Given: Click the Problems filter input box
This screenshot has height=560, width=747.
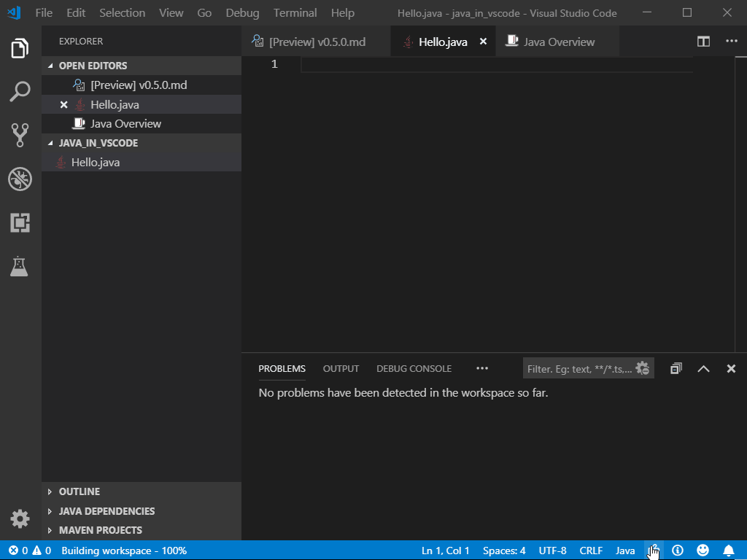Looking at the screenshot, I should 580,368.
